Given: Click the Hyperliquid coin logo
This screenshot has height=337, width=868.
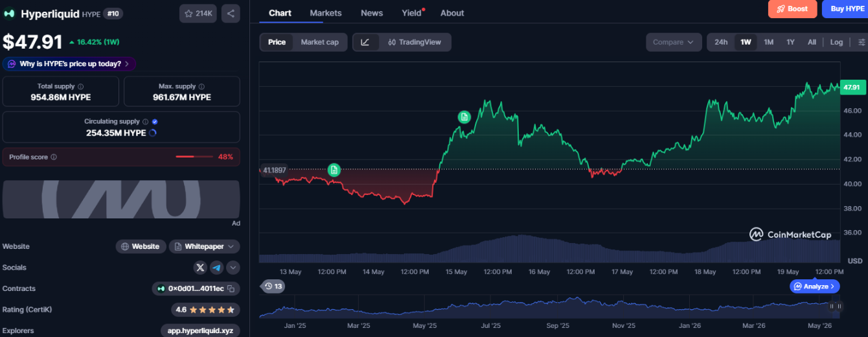Looking at the screenshot, I should (x=10, y=14).
